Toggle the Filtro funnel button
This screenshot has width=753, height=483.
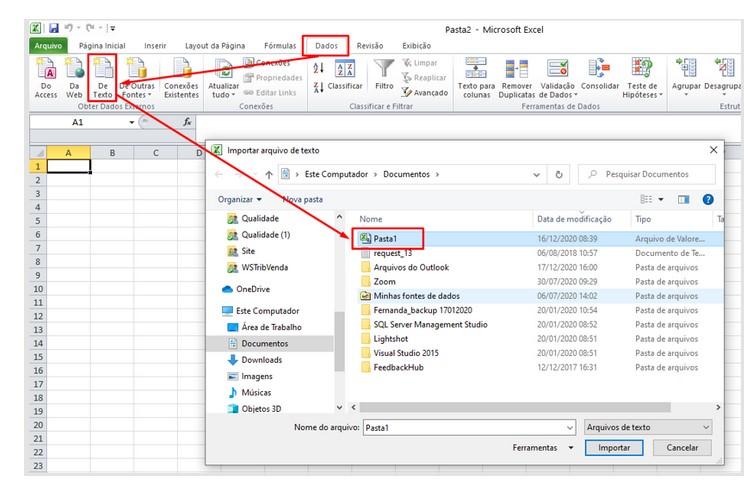(384, 75)
